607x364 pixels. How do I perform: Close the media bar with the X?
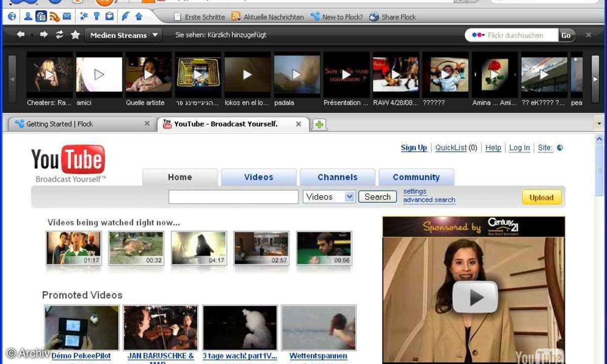tap(588, 35)
